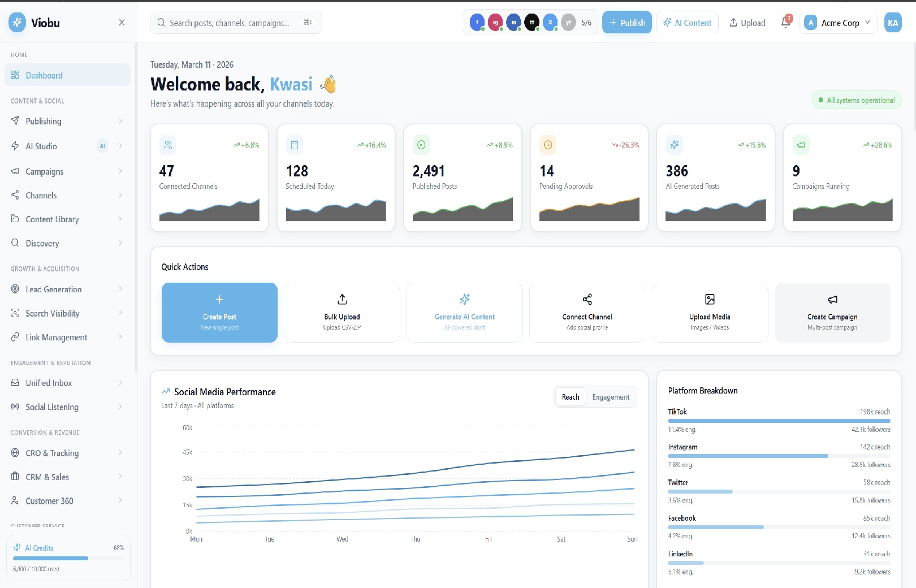Screen dimensions: 916x588
Task: Click the Scheduled Today calendar icon
Action: pos(295,145)
